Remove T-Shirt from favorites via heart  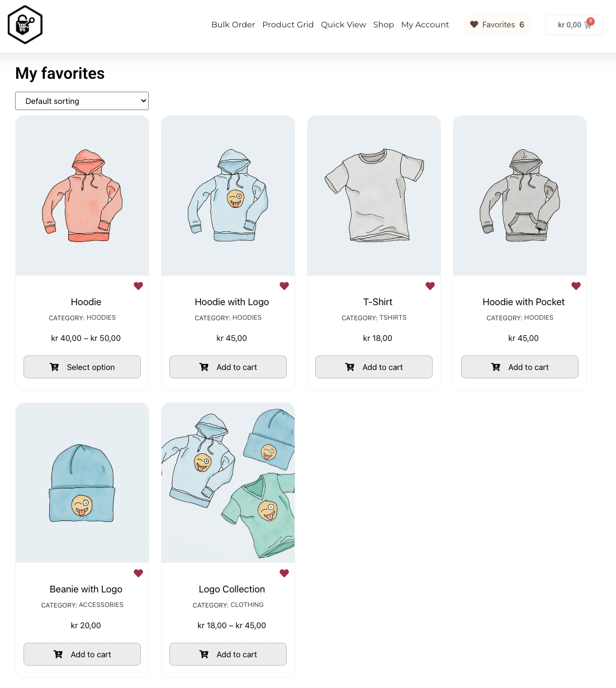tap(430, 286)
